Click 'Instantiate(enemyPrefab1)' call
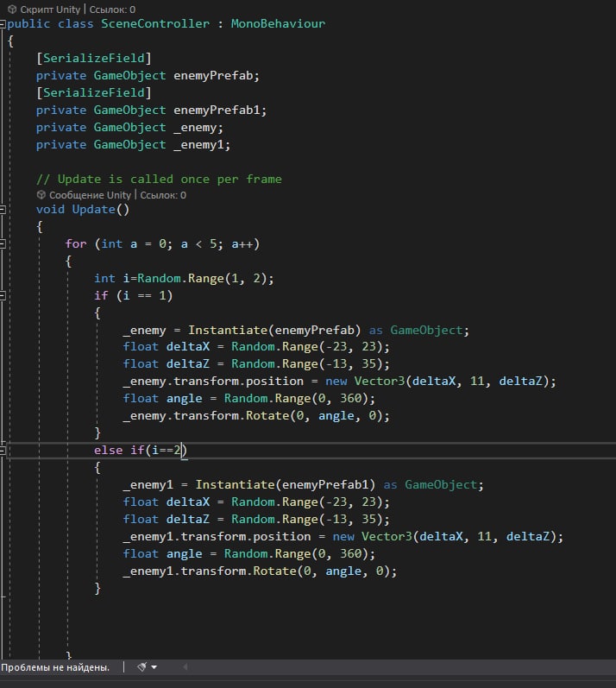 [x=286, y=485]
